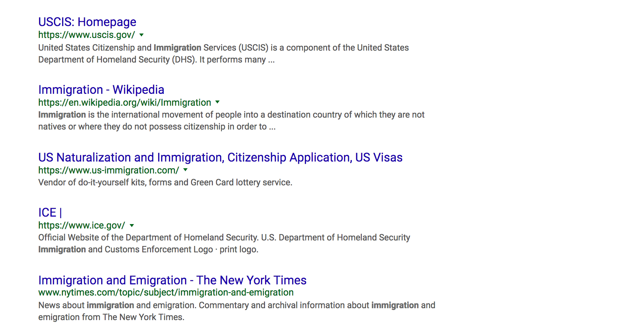Click the Wikipedia snippet about international movement
The width and height of the screenshot is (644, 335).
pyautogui.click(x=231, y=121)
